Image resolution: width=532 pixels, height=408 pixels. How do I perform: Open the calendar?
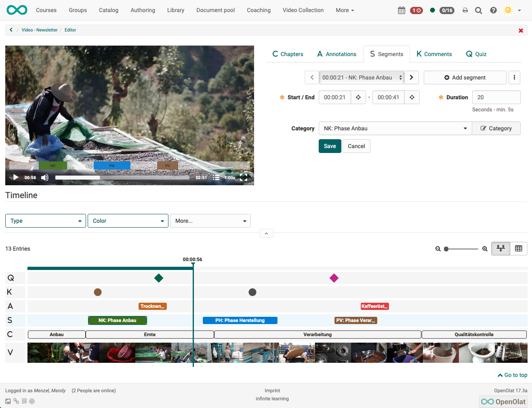coord(402,10)
